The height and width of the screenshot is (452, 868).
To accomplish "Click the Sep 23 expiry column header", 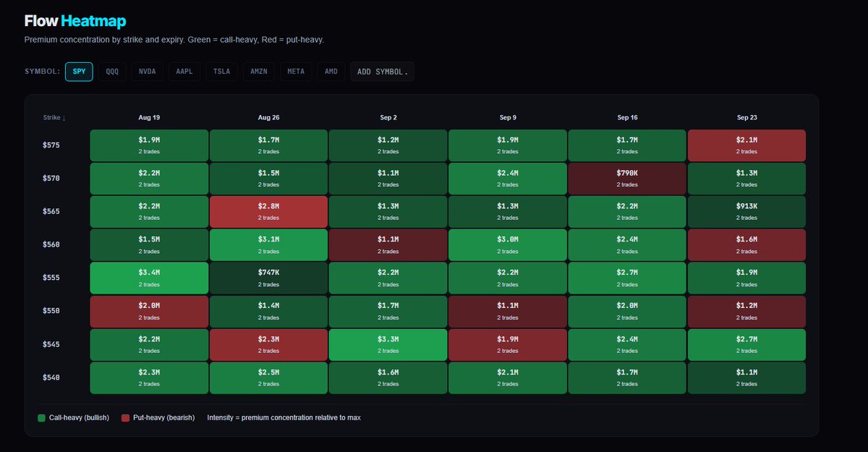I will point(747,117).
